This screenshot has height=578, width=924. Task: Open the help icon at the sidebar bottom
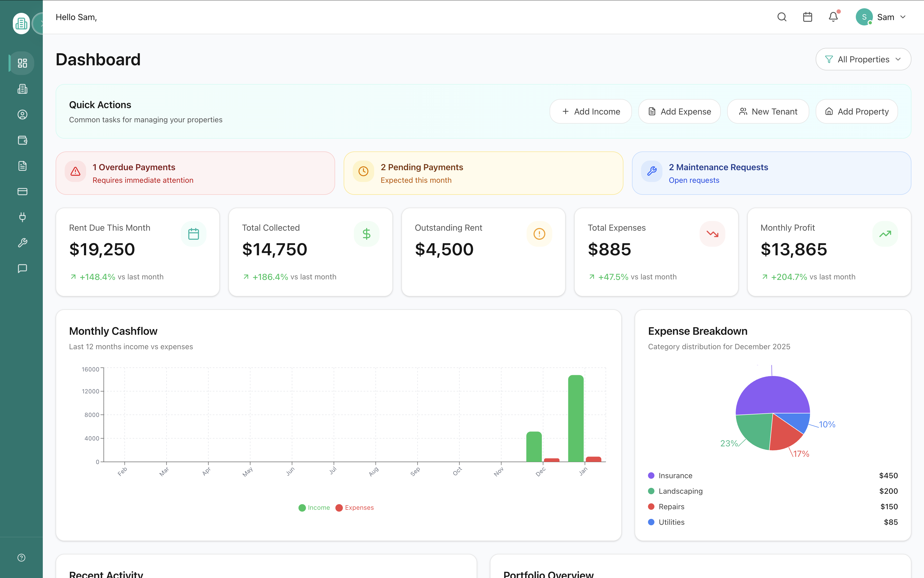click(x=21, y=557)
